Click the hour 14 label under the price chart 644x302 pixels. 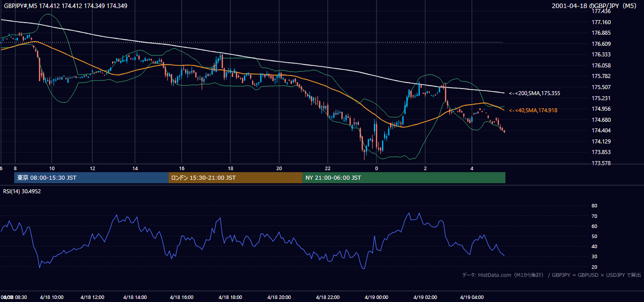(135, 168)
